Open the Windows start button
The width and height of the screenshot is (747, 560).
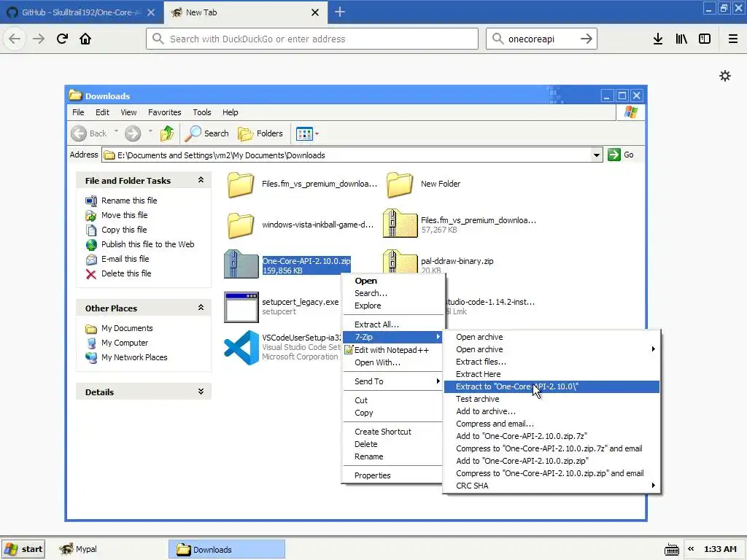pyautogui.click(x=23, y=549)
